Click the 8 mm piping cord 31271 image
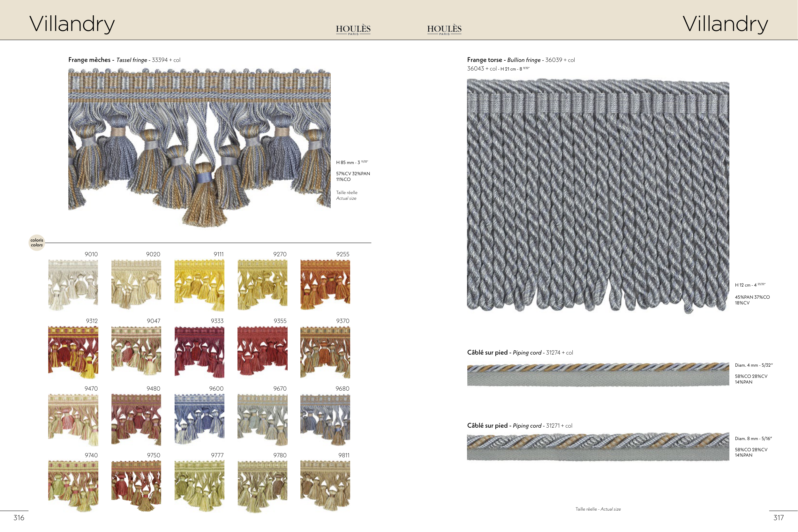 tap(598, 446)
